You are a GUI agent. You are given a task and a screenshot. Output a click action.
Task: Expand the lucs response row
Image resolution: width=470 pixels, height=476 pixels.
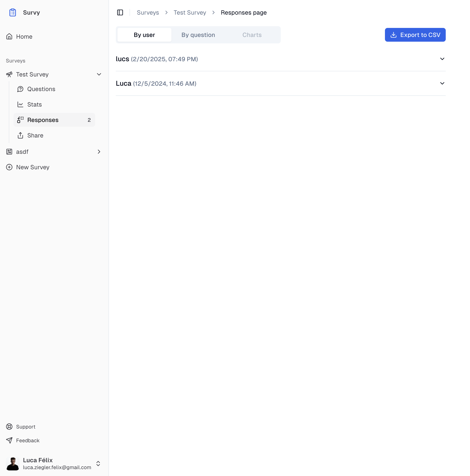(442, 59)
